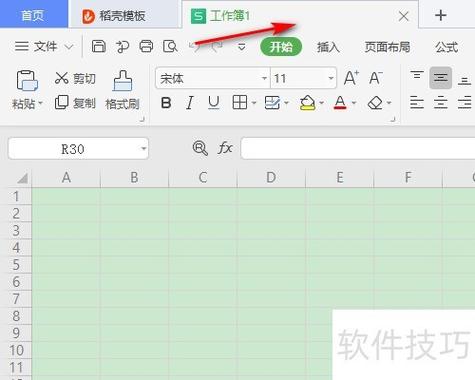Click the formula bar input field
Viewport: 475px width, 380px height.
tap(358, 148)
